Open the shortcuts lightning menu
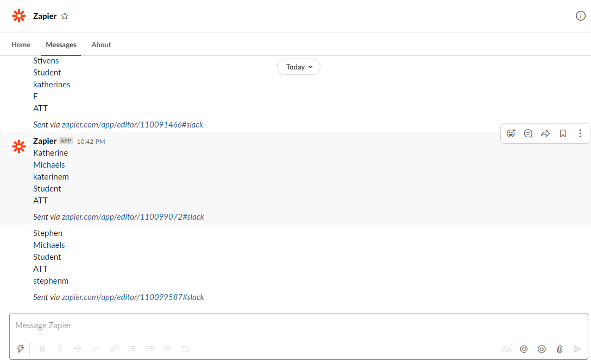Image resolution: width=591 pixels, height=364 pixels. (x=21, y=349)
